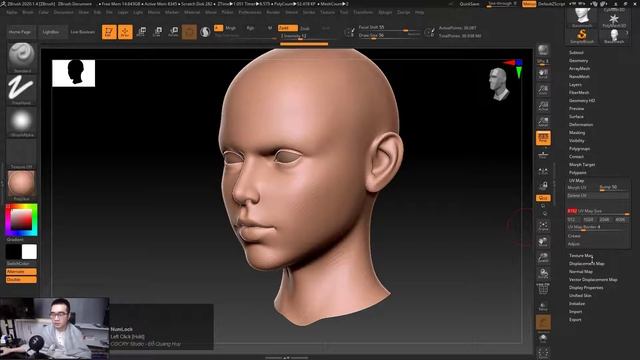Click the Zoom canvas icon
Screen dimensions: 640x360
[543, 89]
